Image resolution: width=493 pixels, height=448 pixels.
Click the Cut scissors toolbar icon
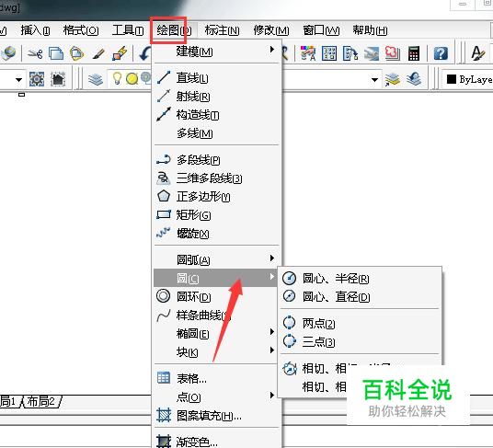click(35, 53)
